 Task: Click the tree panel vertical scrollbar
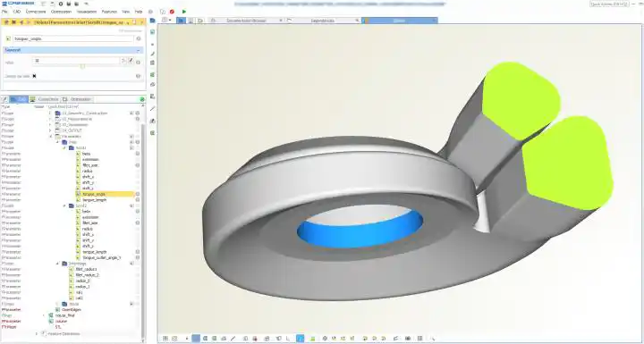(x=143, y=230)
